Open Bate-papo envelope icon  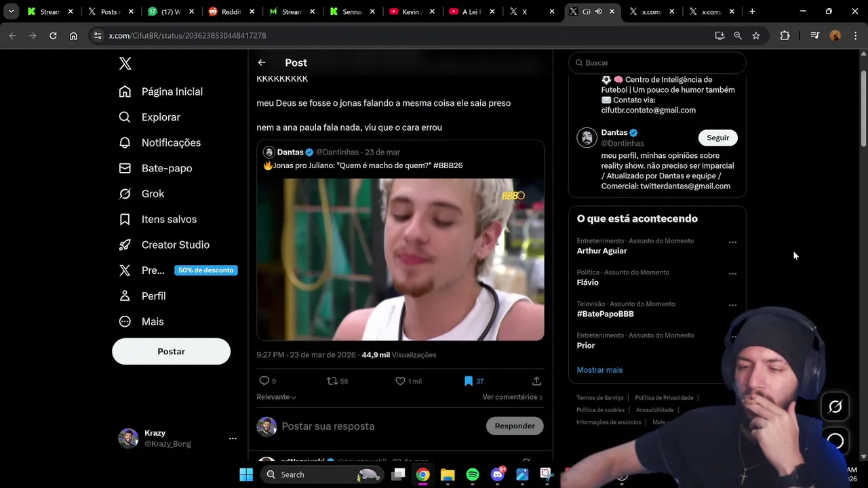click(x=125, y=168)
